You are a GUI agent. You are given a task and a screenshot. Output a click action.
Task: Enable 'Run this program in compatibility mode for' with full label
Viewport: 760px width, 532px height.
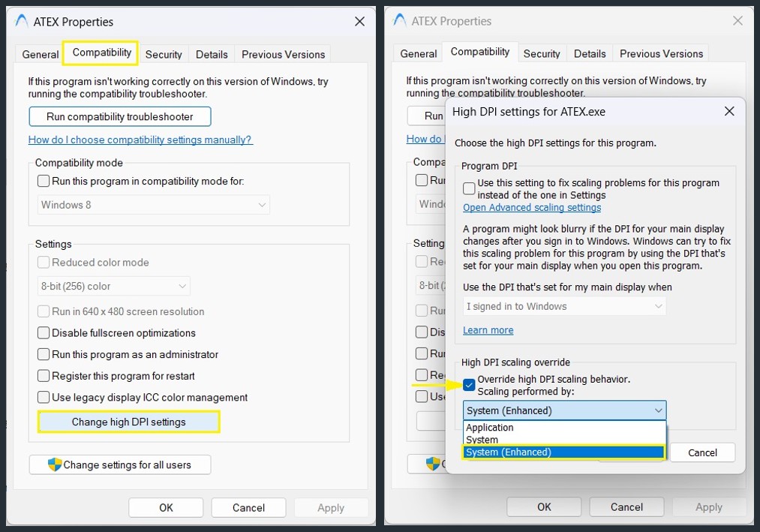pos(141,181)
